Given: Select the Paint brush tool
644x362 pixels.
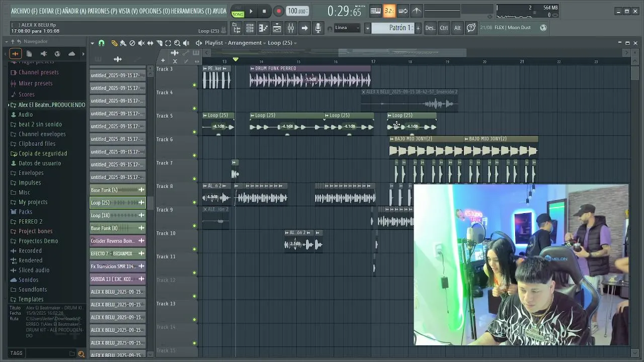Looking at the screenshot, I should click(123, 43).
